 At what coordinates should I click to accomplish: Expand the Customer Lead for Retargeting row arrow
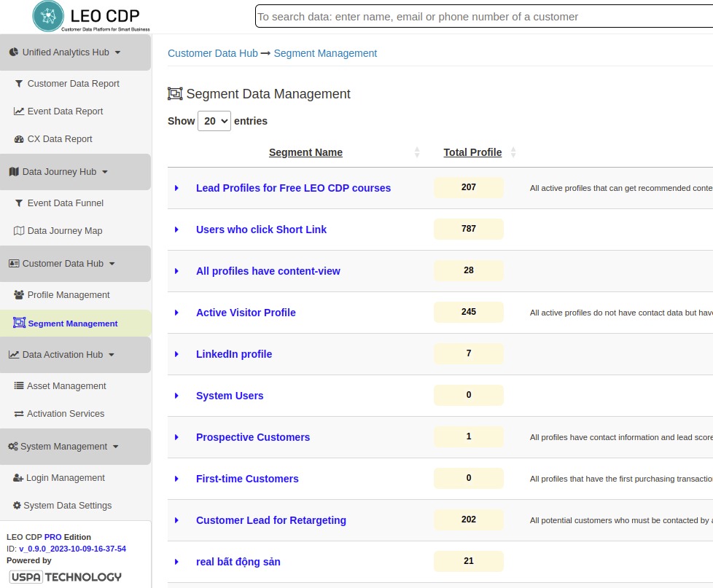coord(177,520)
